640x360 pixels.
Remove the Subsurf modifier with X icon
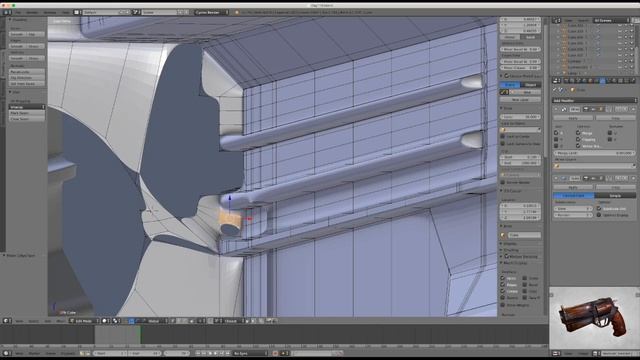pos(633,178)
